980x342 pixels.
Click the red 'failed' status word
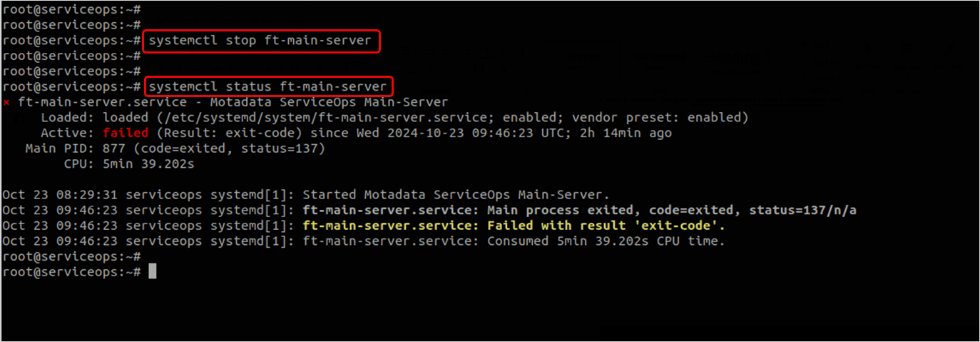[x=126, y=133]
